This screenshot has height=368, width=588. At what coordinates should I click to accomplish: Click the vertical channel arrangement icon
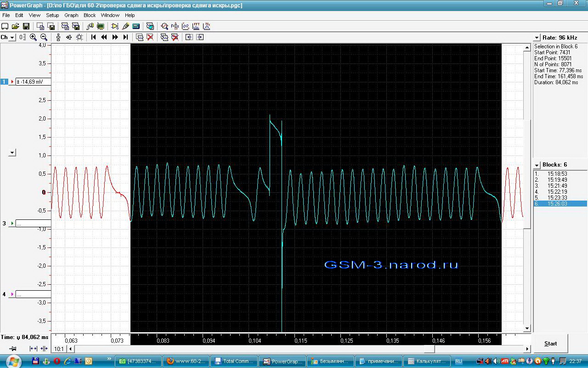(58, 37)
